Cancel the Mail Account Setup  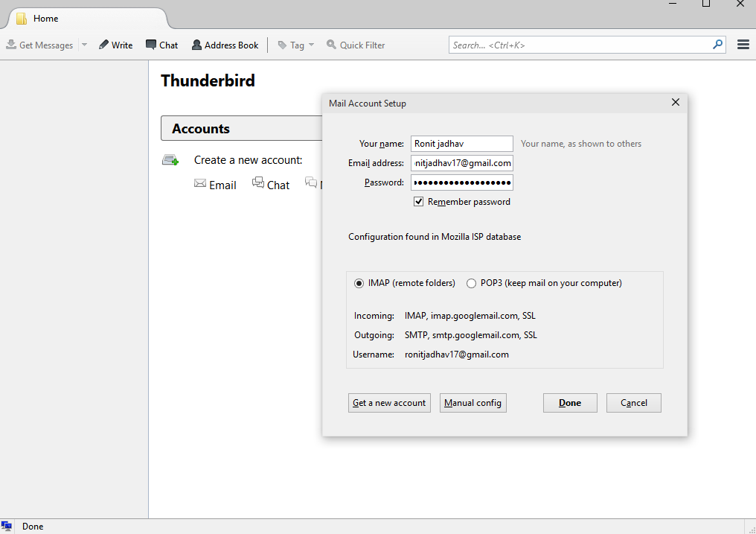tap(633, 403)
